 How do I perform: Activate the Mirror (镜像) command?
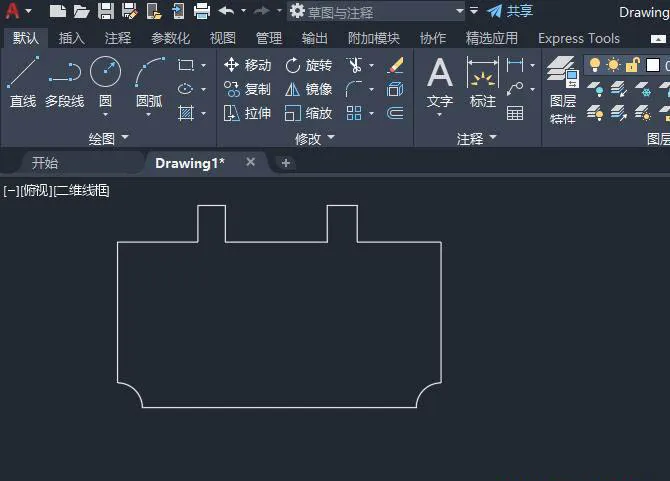(309, 89)
